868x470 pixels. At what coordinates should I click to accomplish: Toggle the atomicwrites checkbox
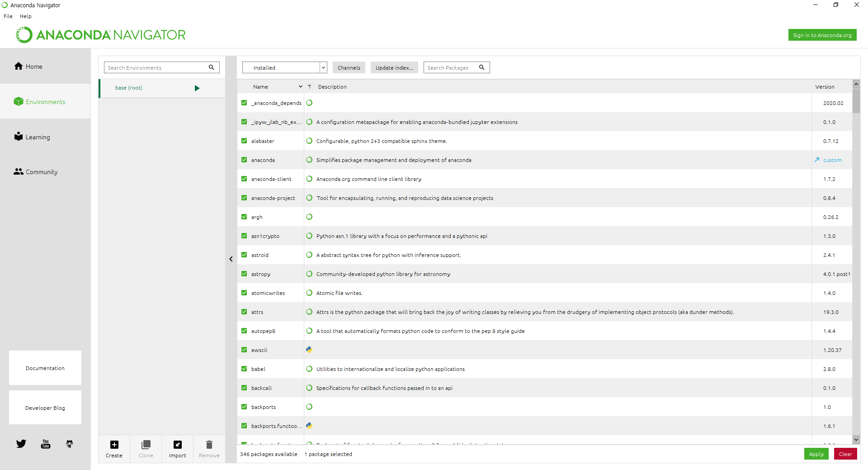point(244,293)
